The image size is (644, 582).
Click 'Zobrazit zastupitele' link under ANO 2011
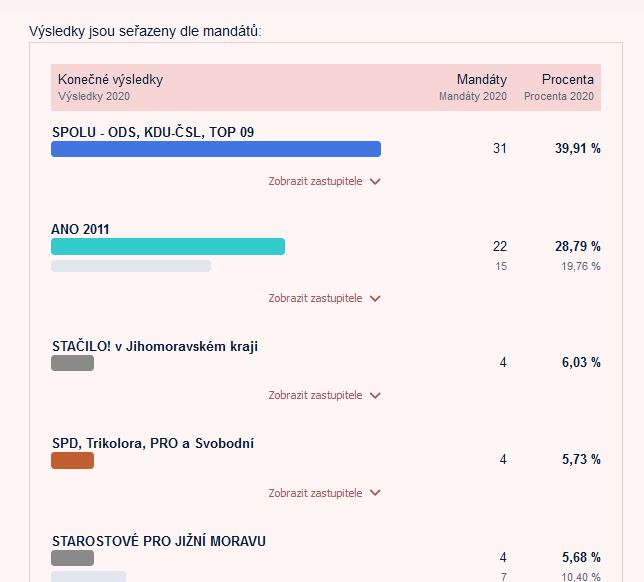(315, 298)
